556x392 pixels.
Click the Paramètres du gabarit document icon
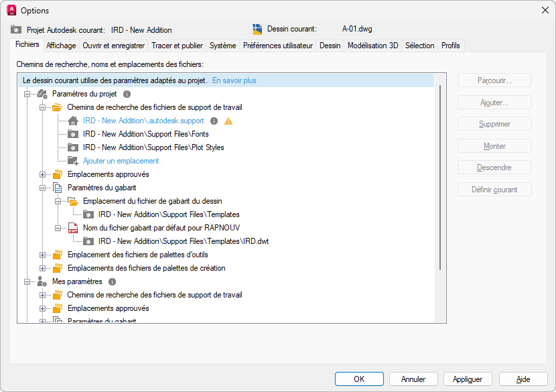[58, 188]
